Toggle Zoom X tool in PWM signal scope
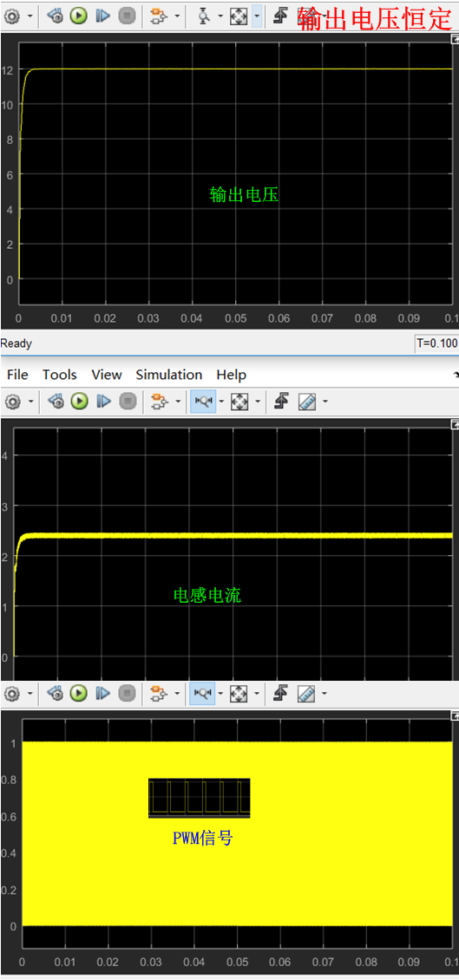The width and height of the screenshot is (459, 980). (x=203, y=692)
